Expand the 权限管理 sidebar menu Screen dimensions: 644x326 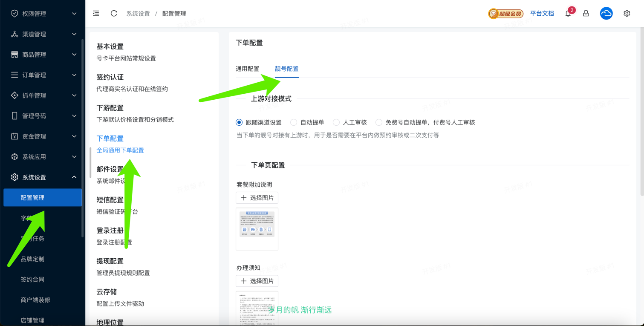43,14
